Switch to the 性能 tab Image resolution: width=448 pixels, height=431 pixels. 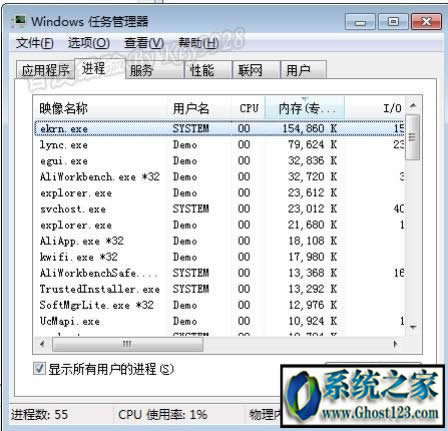coord(208,70)
